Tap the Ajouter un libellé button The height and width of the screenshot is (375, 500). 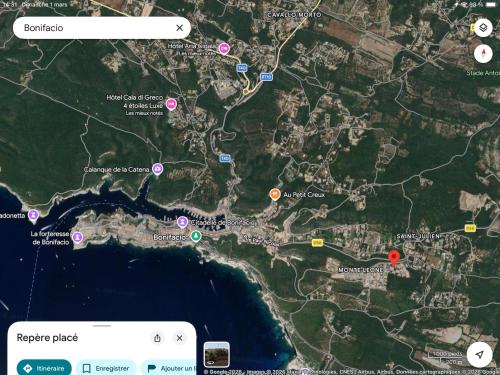(x=169, y=368)
